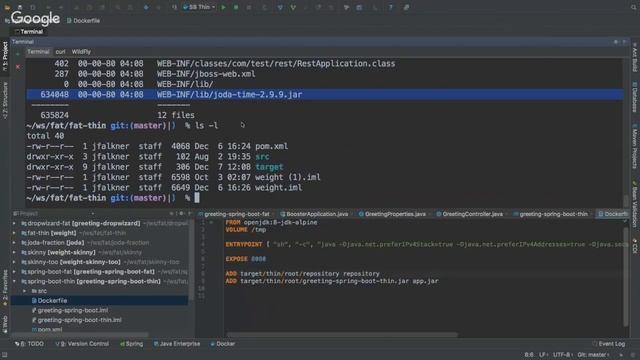Open Java Enterprise tool window
Viewport: 640px width, 360px height.
coord(177,344)
